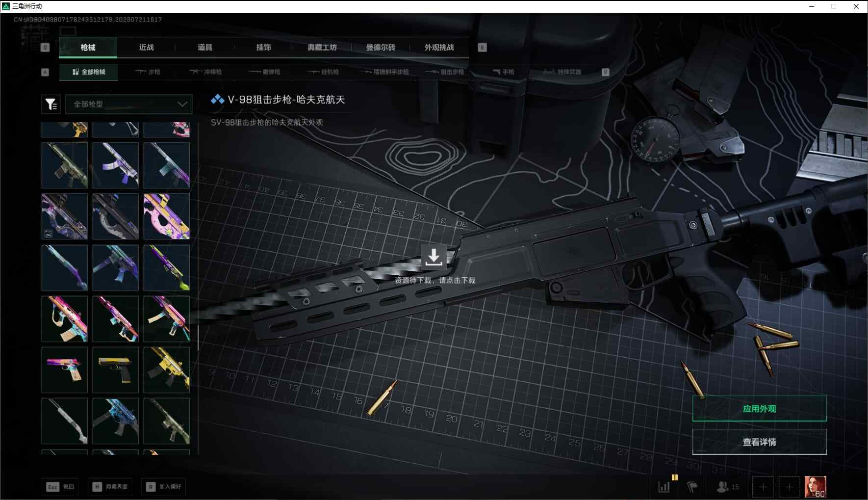Select the yellow rifle skin thumbnail

(167, 370)
